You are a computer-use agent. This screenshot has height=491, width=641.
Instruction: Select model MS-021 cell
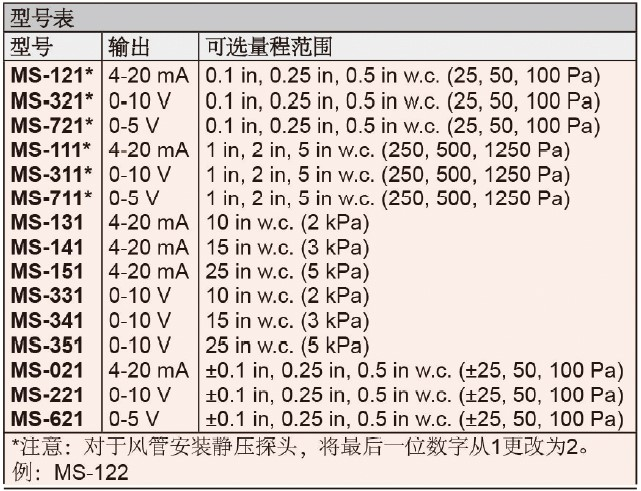click(47, 370)
